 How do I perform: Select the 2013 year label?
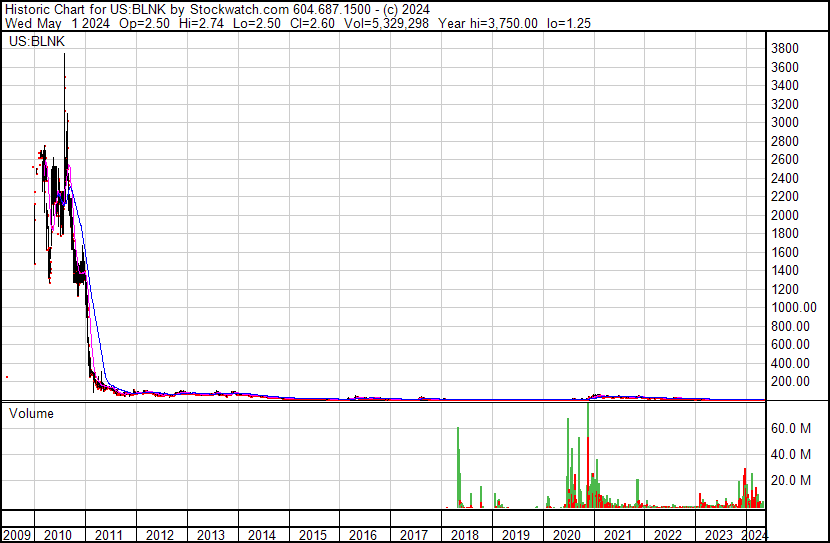[211, 535]
